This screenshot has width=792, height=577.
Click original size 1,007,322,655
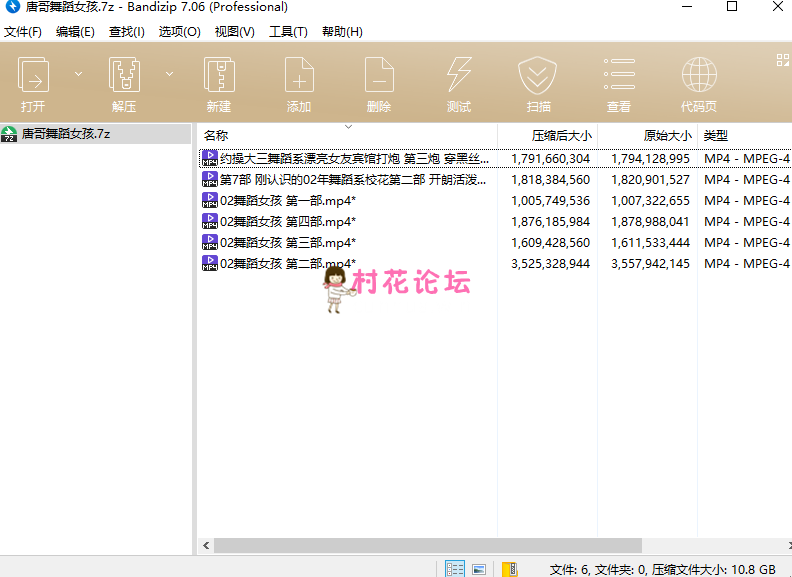pyautogui.click(x=651, y=201)
